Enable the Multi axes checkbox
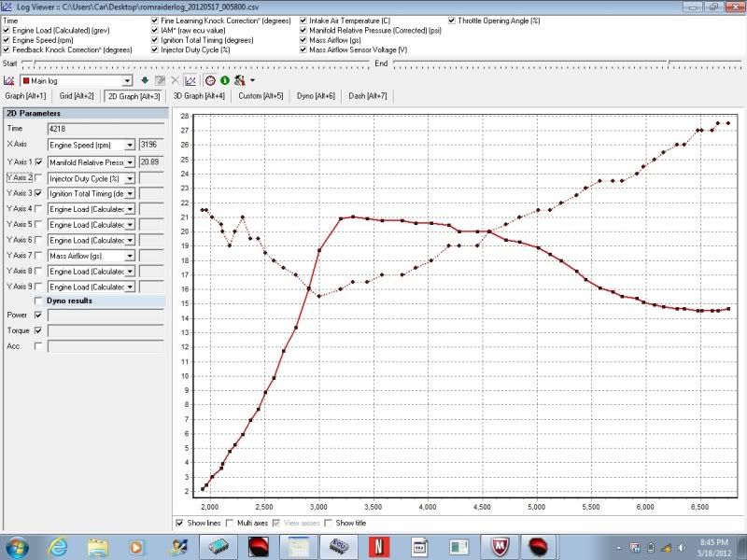 230,523
